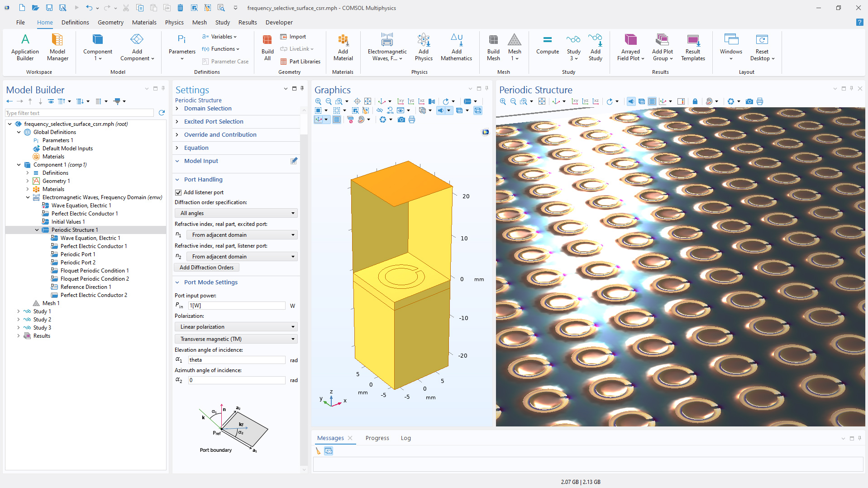Take a snapshot of the Graphics window
Image resolution: width=868 pixels, height=488 pixels.
[401, 120]
